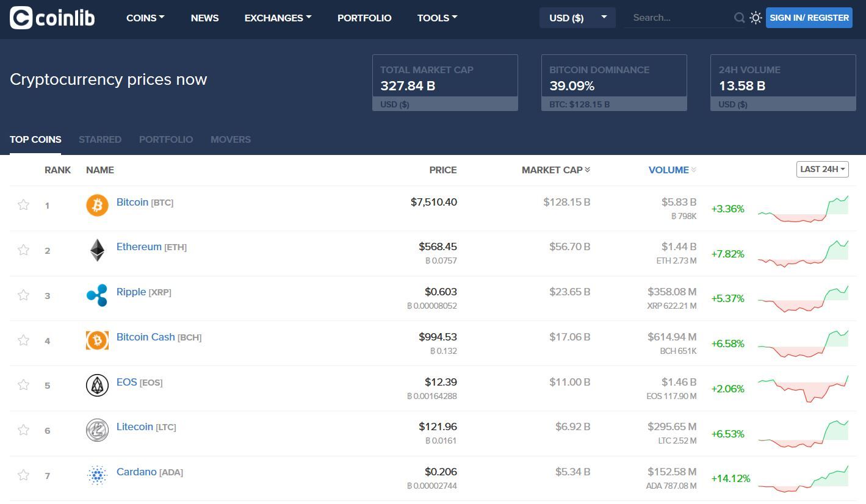Open the Bitcoin coin link
This screenshot has height=504, width=866.
132,202
